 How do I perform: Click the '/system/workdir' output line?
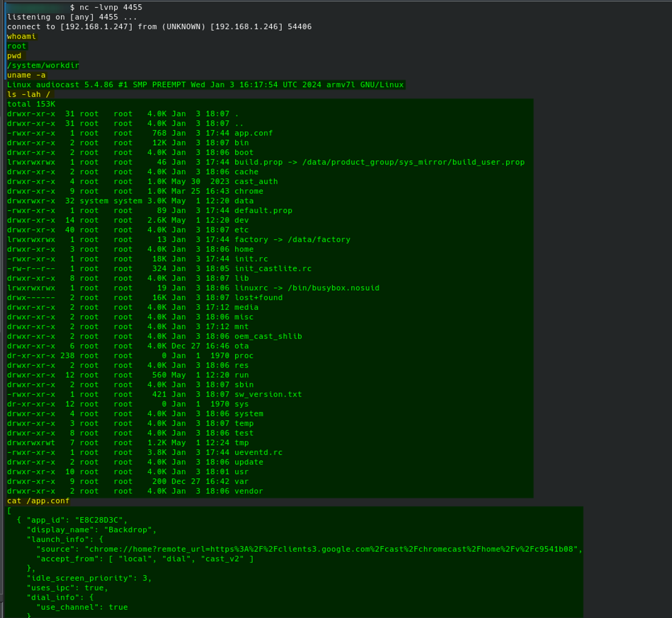pos(43,65)
